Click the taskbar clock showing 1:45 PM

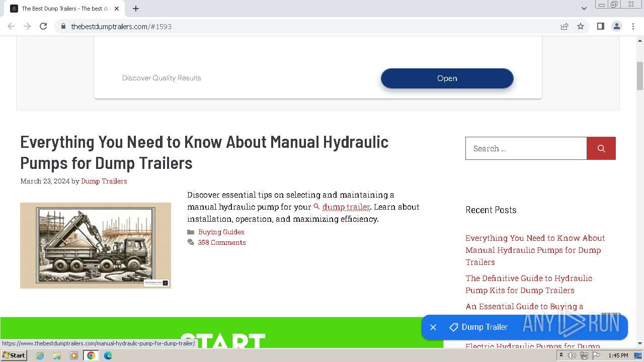click(x=618, y=355)
